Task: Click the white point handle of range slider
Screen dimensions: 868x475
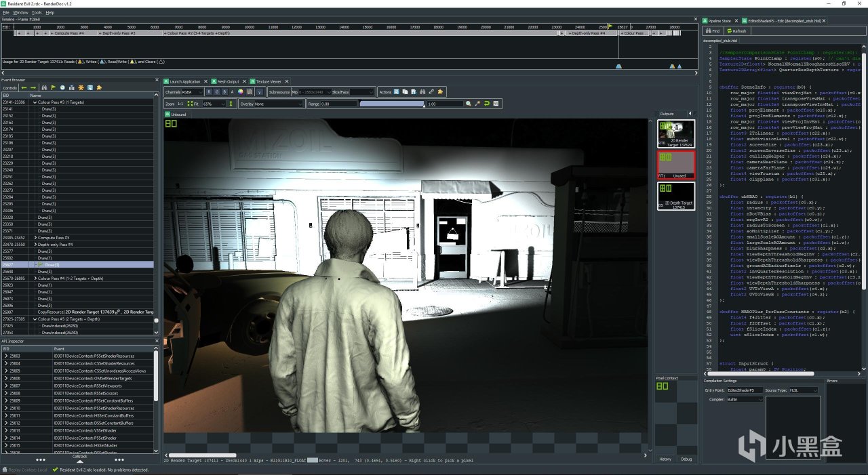Action: click(x=425, y=106)
